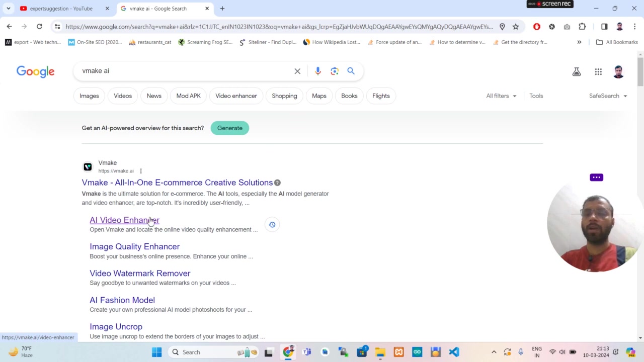Open File Explorer from the taskbar

point(380,352)
